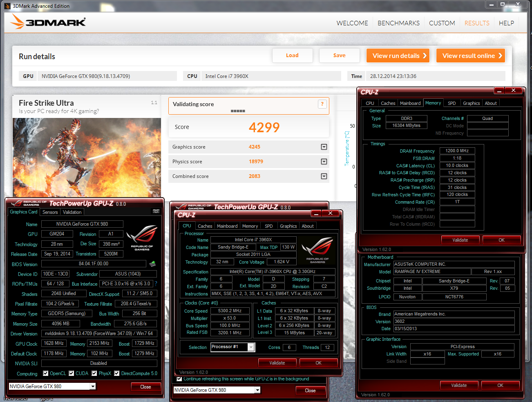
Task: Open the GPU selector dropdown in background GPU-Z
Action: click(257, 390)
